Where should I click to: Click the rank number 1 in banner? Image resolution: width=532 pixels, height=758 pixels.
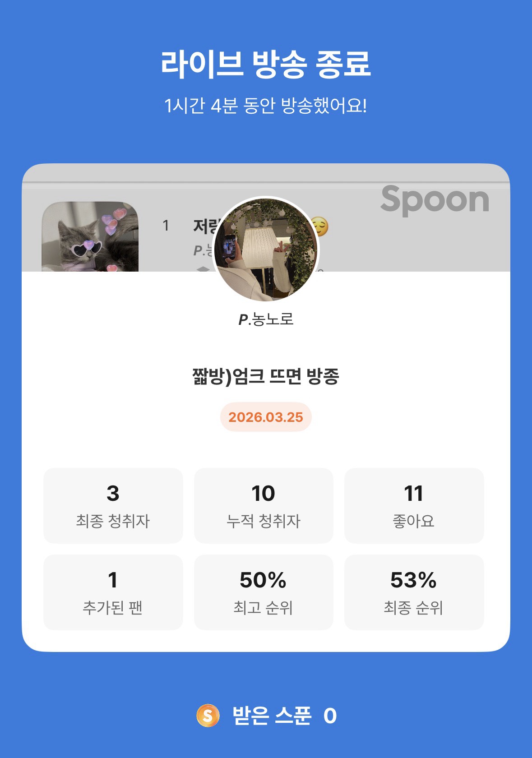[x=166, y=225]
